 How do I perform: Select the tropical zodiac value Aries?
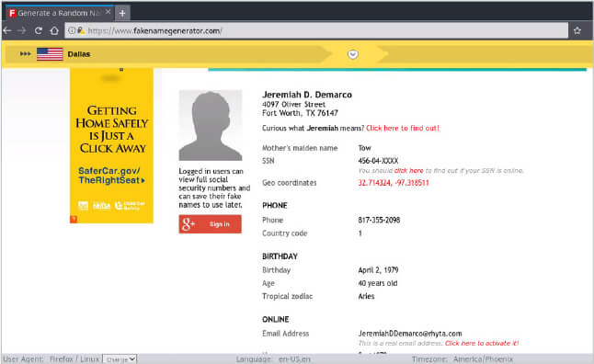pos(366,296)
